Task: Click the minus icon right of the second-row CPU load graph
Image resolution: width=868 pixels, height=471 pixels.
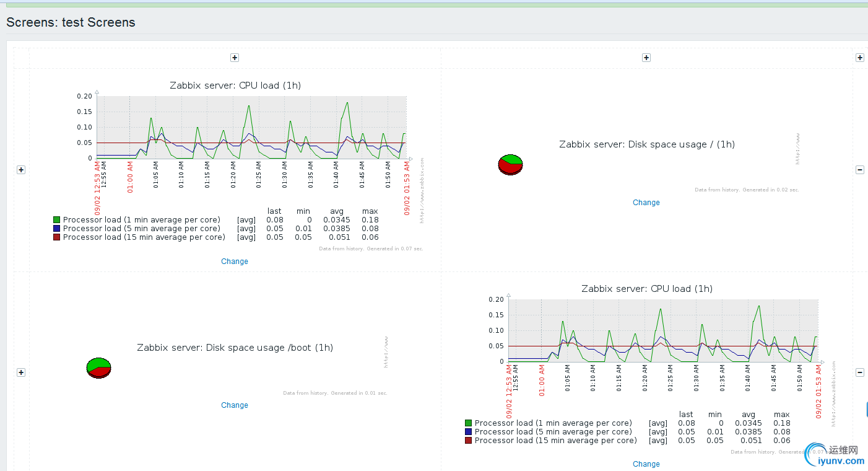Action: click(860, 372)
